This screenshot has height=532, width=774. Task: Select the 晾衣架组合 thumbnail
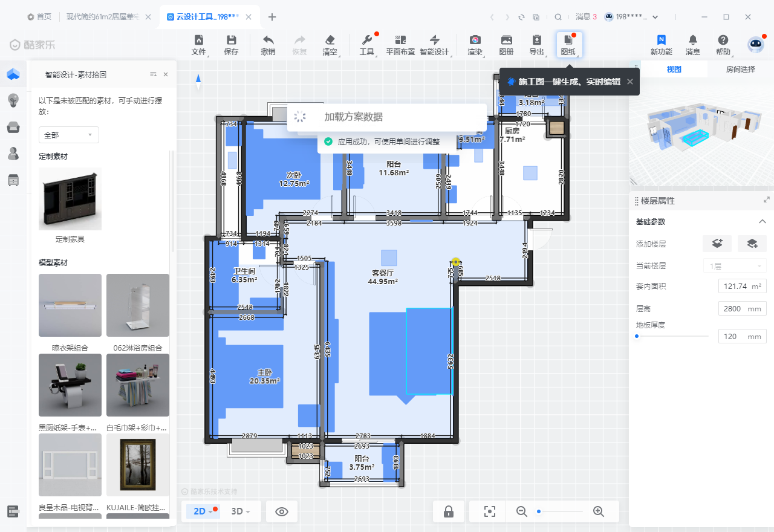click(70, 305)
